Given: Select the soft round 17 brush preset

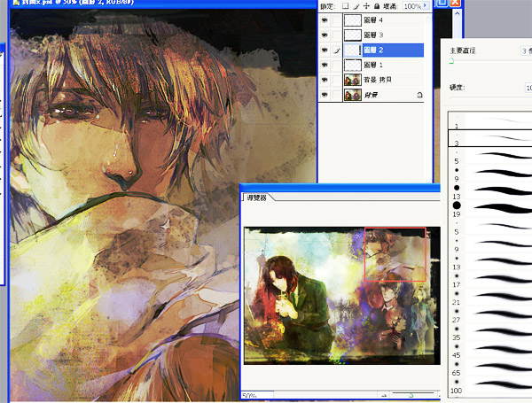Looking at the screenshot, I should pyautogui.click(x=490, y=279).
